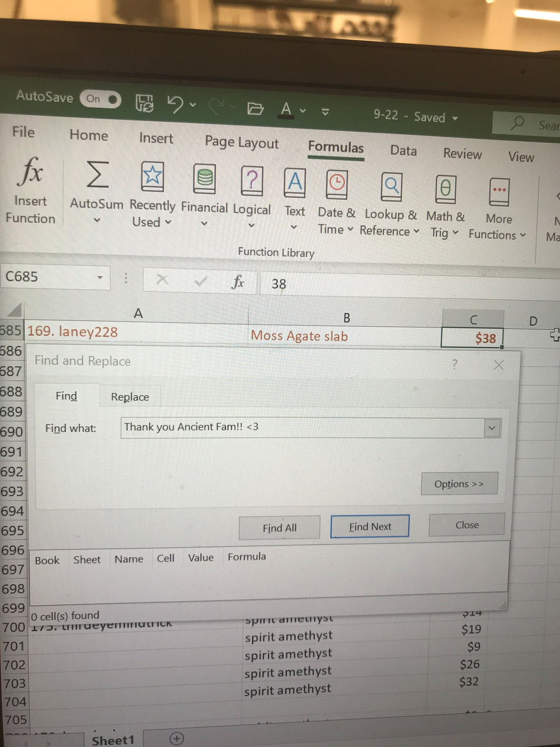
Task: Open the Financial functions list
Action: [204, 197]
